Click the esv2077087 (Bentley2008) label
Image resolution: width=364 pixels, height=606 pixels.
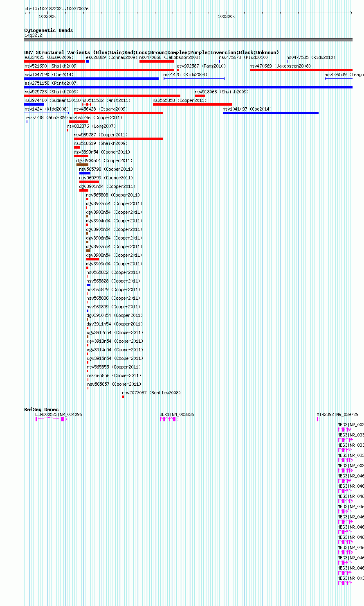pos(151,393)
